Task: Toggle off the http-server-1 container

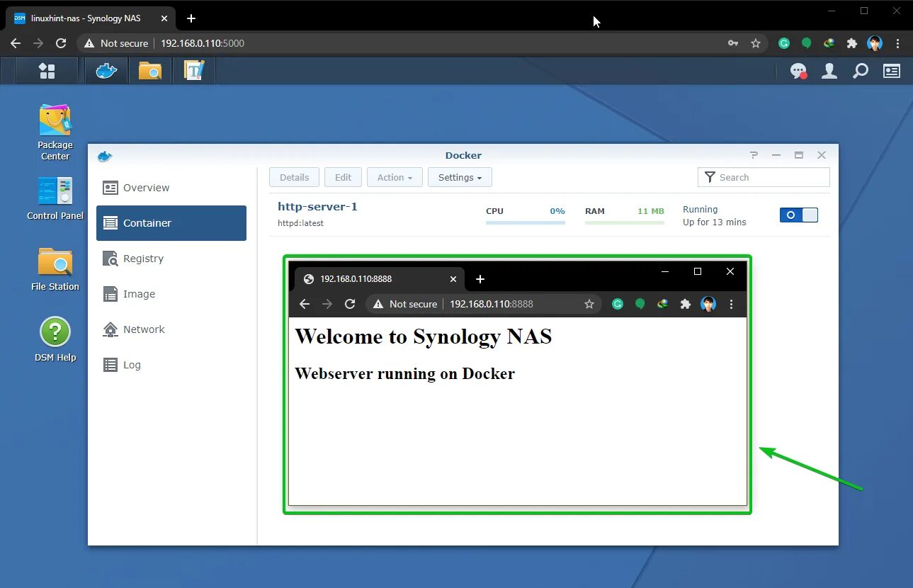Action: [798, 215]
